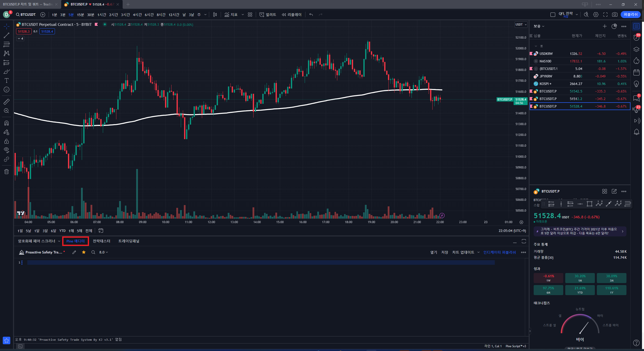Switch to the 전략테스터 tab
The height and width of the screenshot is (351, 644).
(x=101, y=241)
